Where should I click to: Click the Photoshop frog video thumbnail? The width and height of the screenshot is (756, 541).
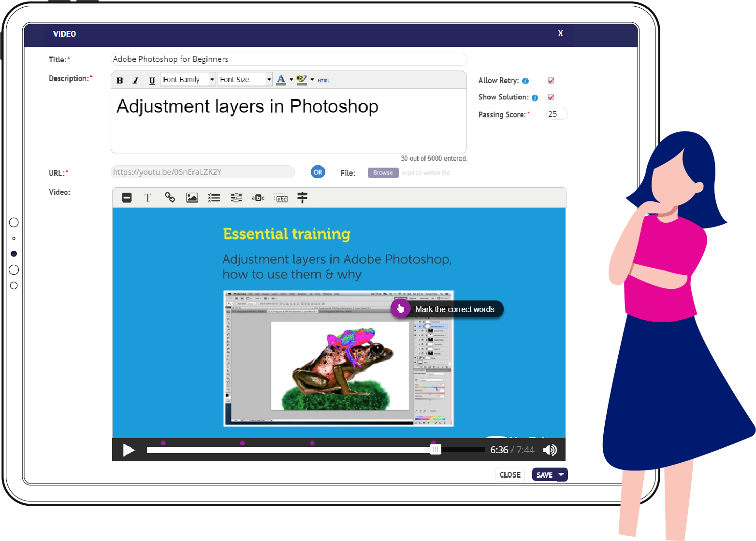(x=339, y=358)
